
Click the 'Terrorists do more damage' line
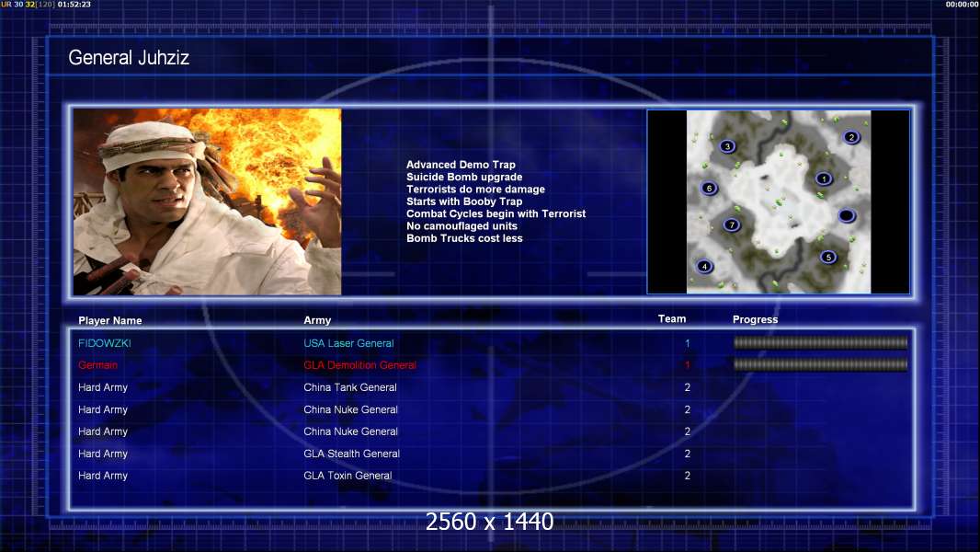[x=475, y=189]
